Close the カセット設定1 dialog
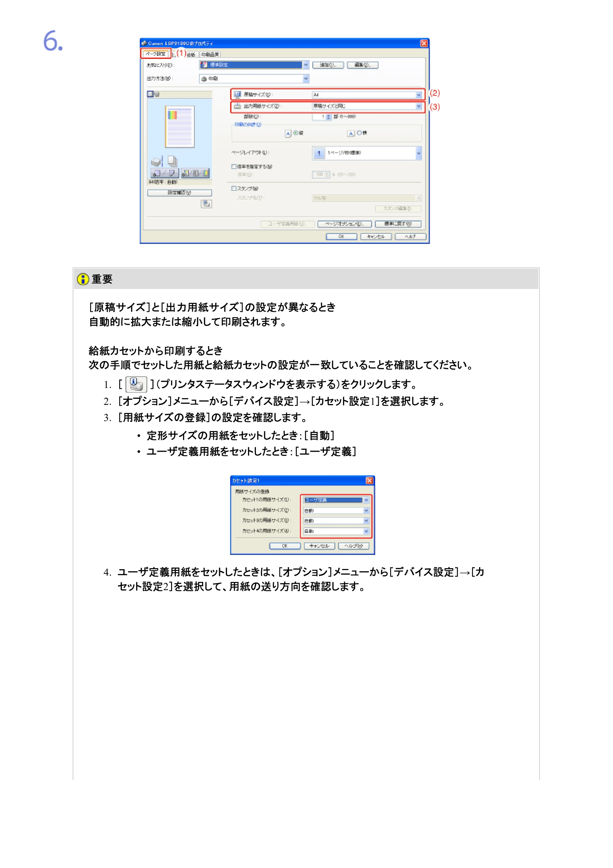This screenshot has height=868, width=613. pyautogui.click(x=369, y=481)
